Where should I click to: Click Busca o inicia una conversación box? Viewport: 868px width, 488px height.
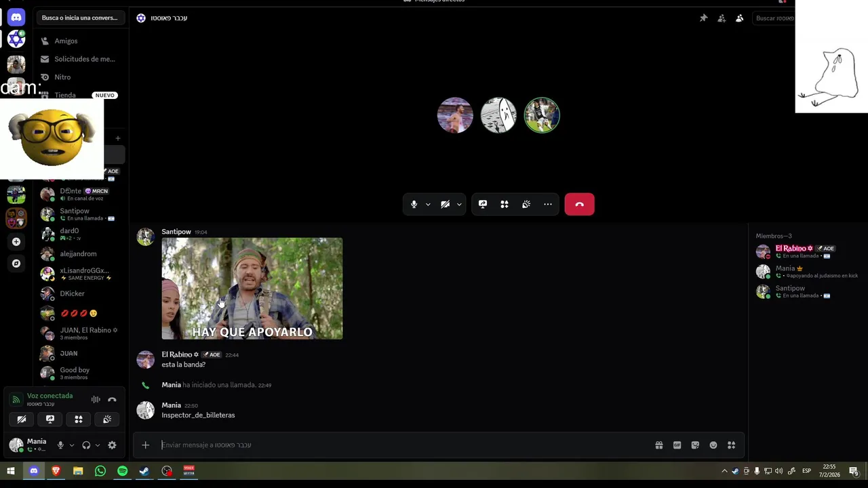tap(80, 18)
